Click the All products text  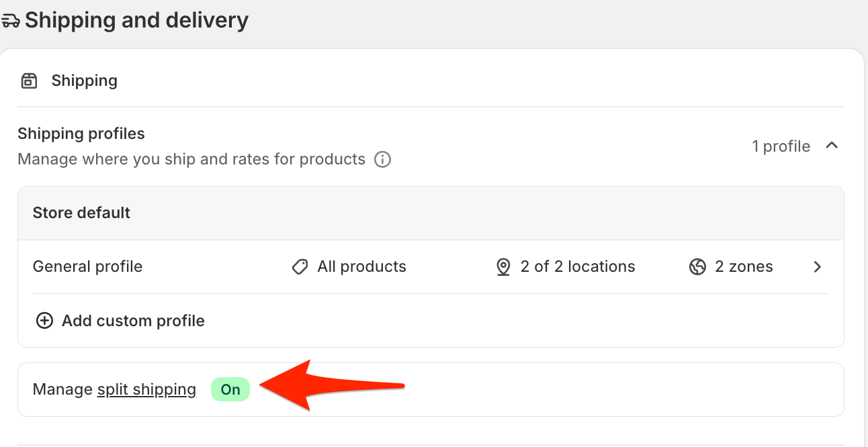[362, 266]
